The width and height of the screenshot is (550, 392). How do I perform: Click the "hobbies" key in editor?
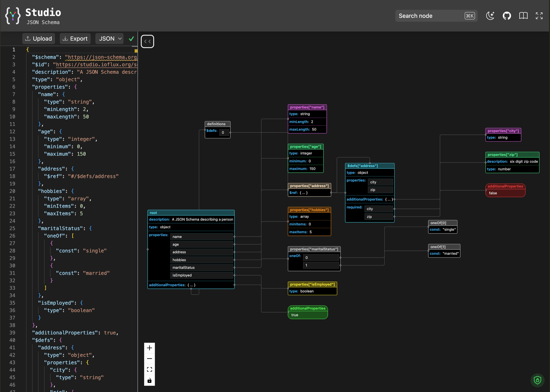pyautogui.click(x=52, y=191)
